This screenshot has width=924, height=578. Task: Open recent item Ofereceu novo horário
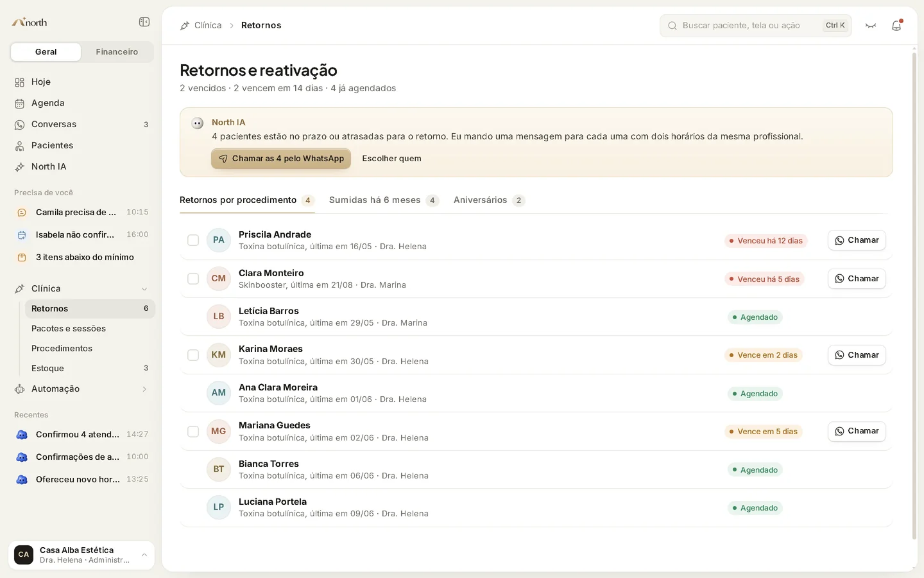[x=81, y=479]
